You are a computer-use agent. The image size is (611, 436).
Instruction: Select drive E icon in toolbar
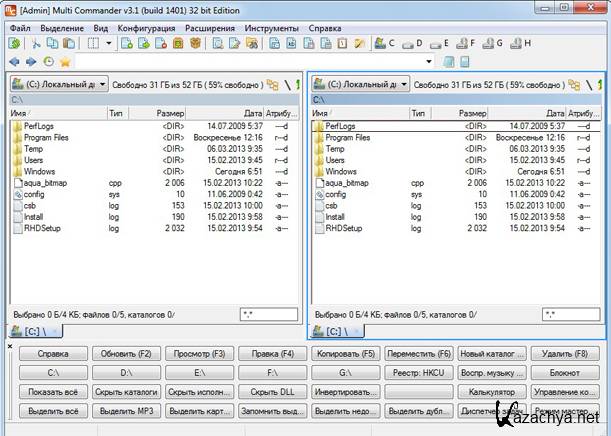(x=437, y=44)
